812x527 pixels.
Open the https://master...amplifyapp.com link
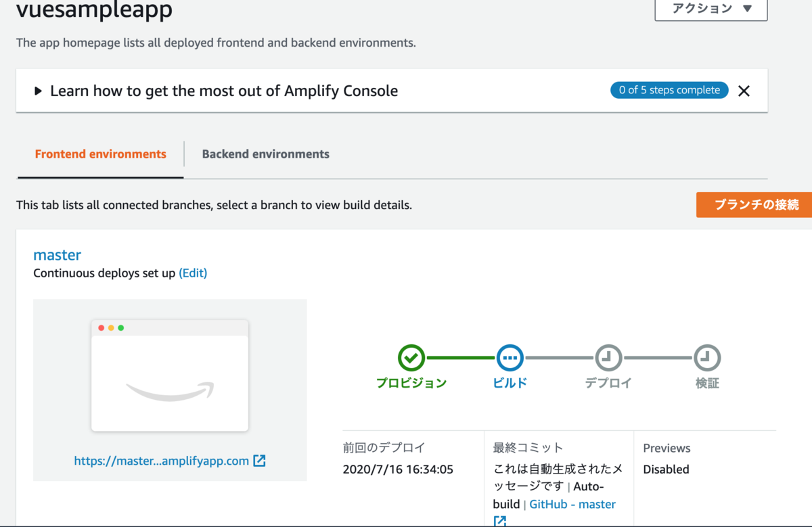(x=162, y=461)
